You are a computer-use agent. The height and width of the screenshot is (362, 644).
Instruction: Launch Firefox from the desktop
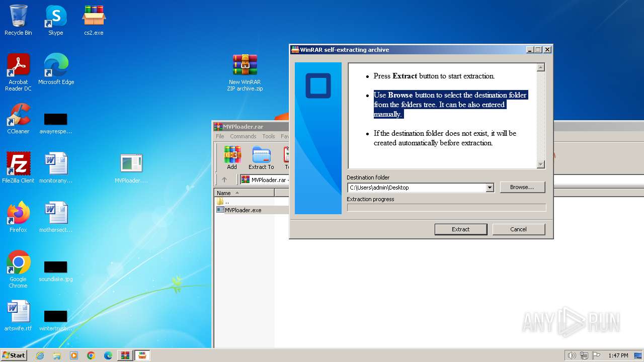[18, 217]
